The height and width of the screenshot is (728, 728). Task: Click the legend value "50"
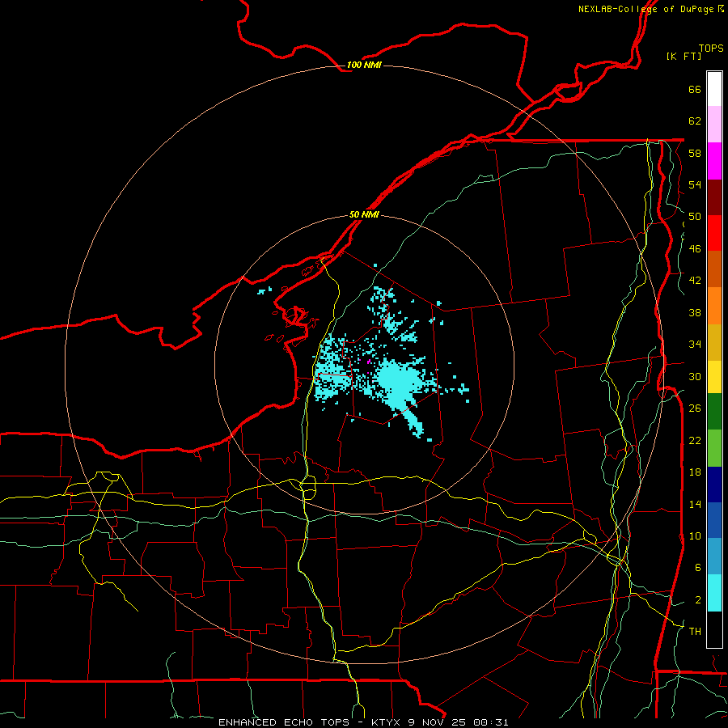pos(695,216)
